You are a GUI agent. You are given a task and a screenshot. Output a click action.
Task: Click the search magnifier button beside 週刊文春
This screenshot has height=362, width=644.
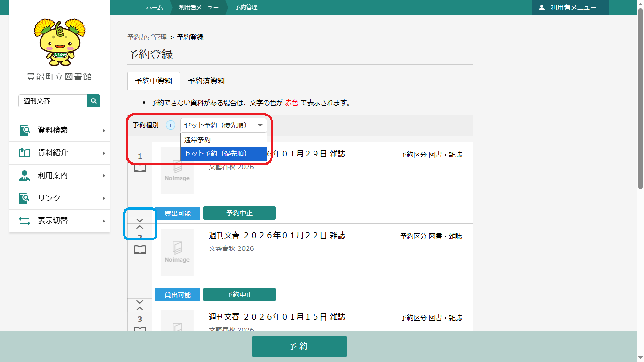pyautogui.click(x=94, y=101)
